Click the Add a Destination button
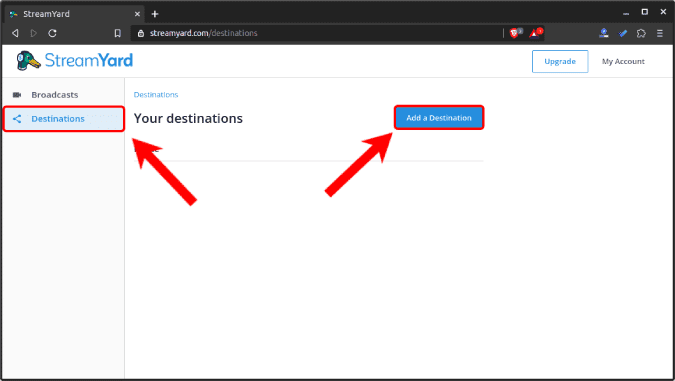The width and height of the screenshot is (675, 381). (x=439, y=118)
